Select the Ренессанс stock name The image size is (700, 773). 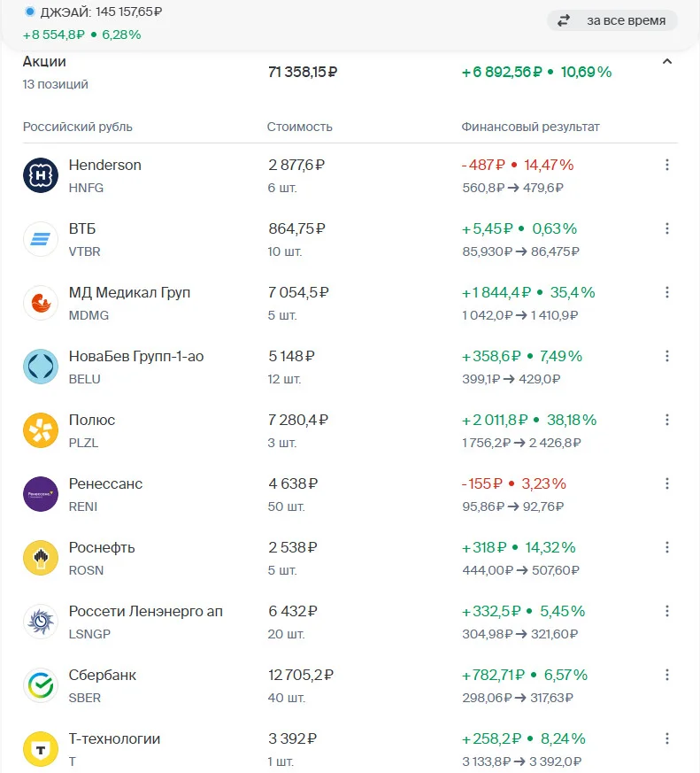click(105, 483)
